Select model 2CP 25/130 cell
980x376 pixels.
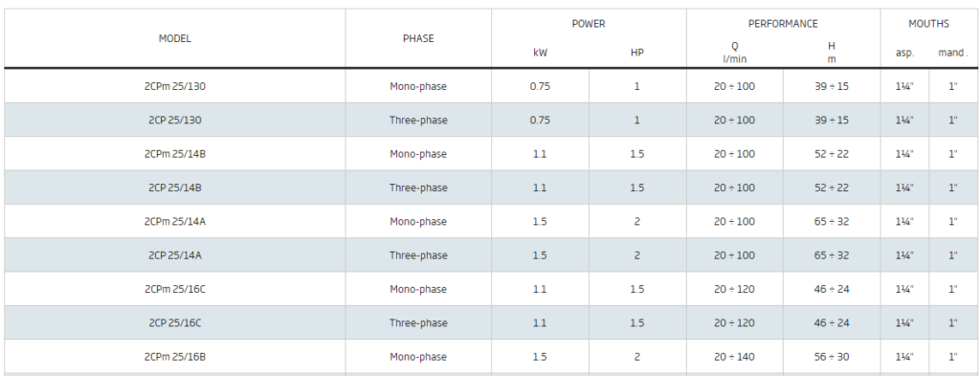175,120
